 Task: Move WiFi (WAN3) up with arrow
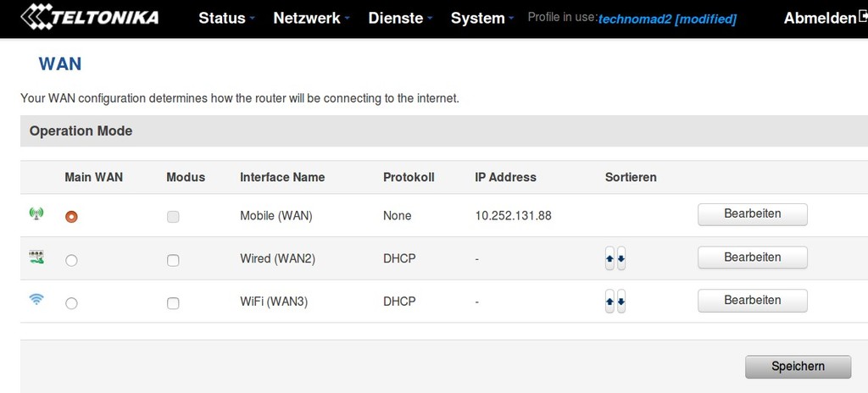pos(609,302)
